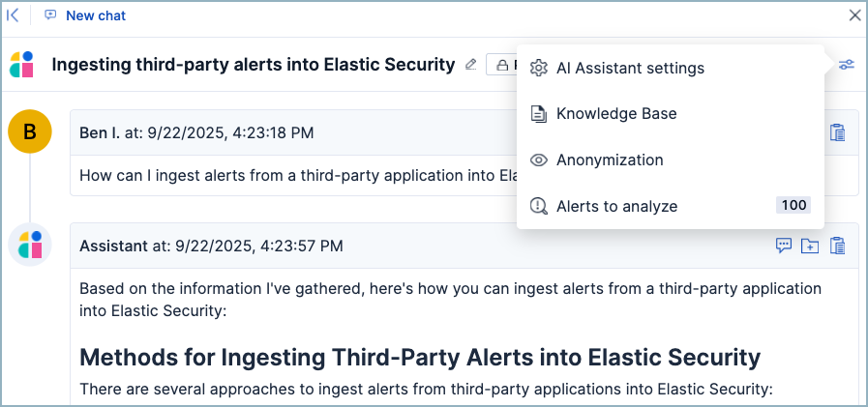Copy the Assistant response to clipboard
The width and height of the screenshot is (868, 407).
pyautogui.click(x=838, y=246)
